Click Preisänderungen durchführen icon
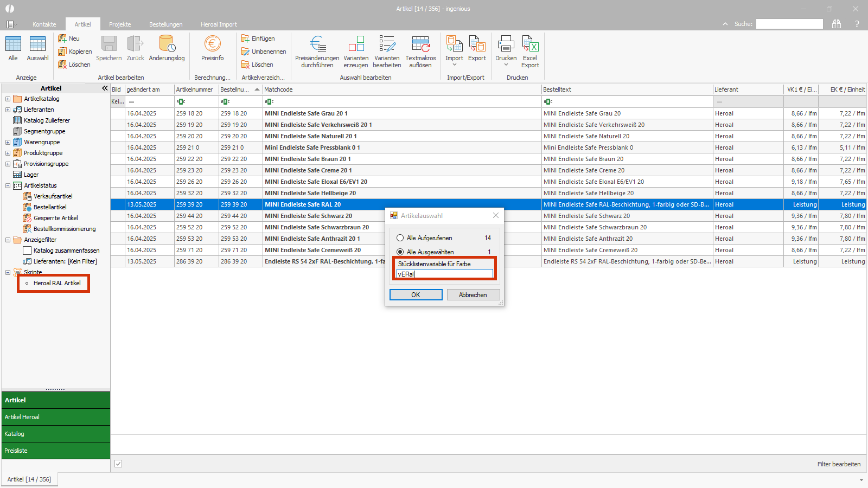Viewport: 868px width, 488px height. [317, 44]
